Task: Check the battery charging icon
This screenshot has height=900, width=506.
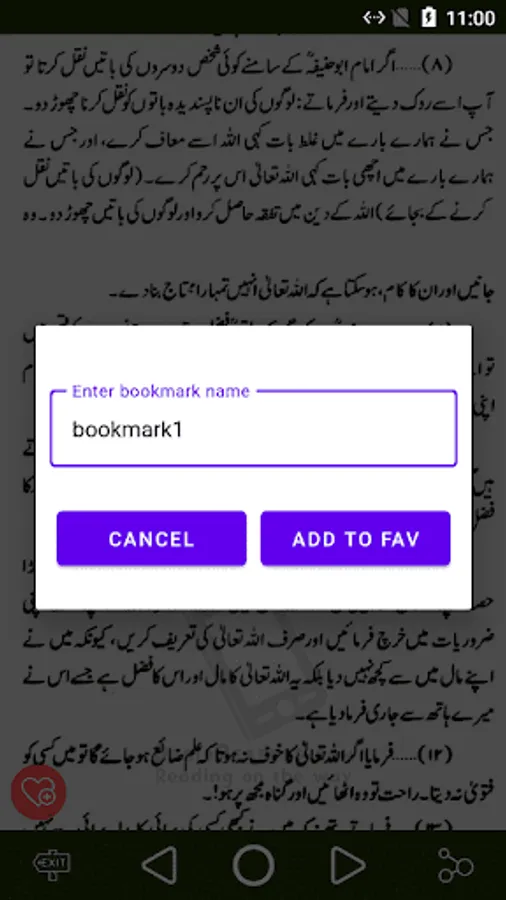Action: (x=429, y=17)
